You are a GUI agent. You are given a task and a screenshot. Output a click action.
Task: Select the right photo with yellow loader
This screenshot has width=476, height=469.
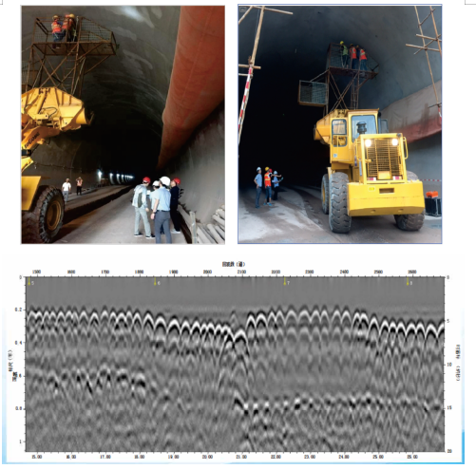point(340,123)
